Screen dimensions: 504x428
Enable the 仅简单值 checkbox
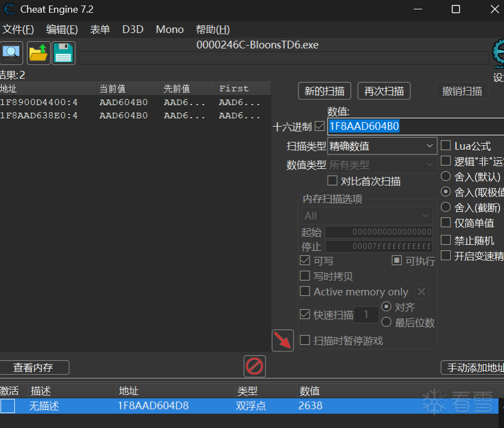tap(446, 222)
